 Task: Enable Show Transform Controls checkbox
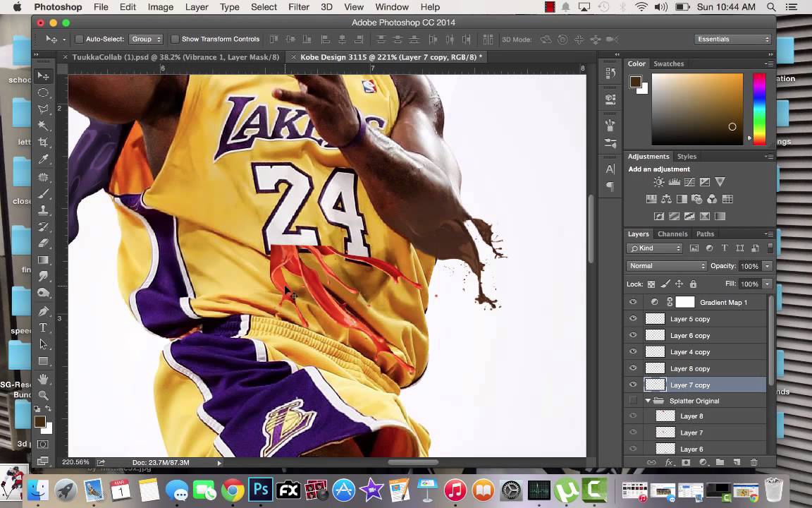point(175,40)
